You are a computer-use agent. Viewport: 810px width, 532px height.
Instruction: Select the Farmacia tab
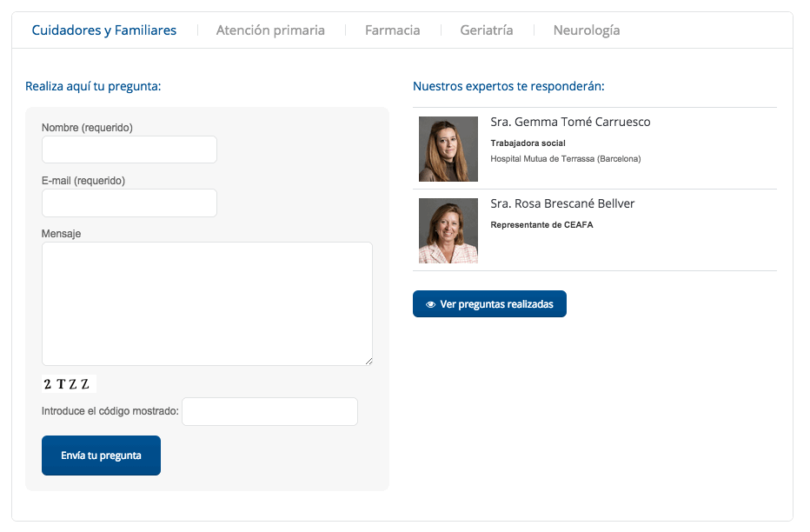pos(392,30)
